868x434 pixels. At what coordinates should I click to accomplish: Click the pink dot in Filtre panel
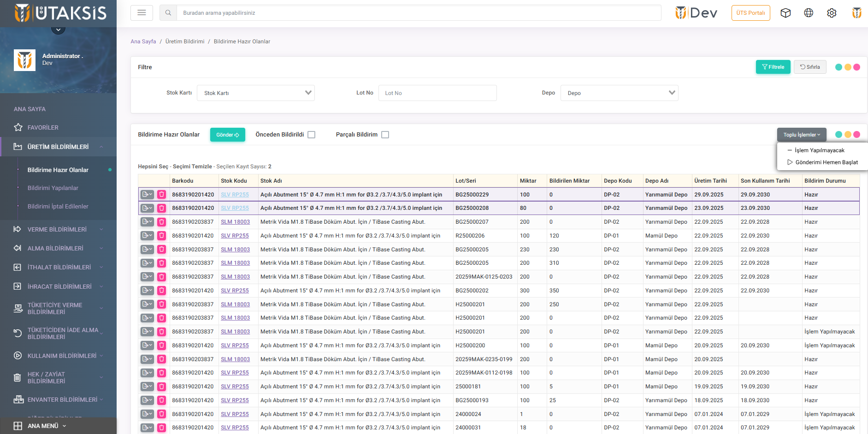tap(856, 67)
